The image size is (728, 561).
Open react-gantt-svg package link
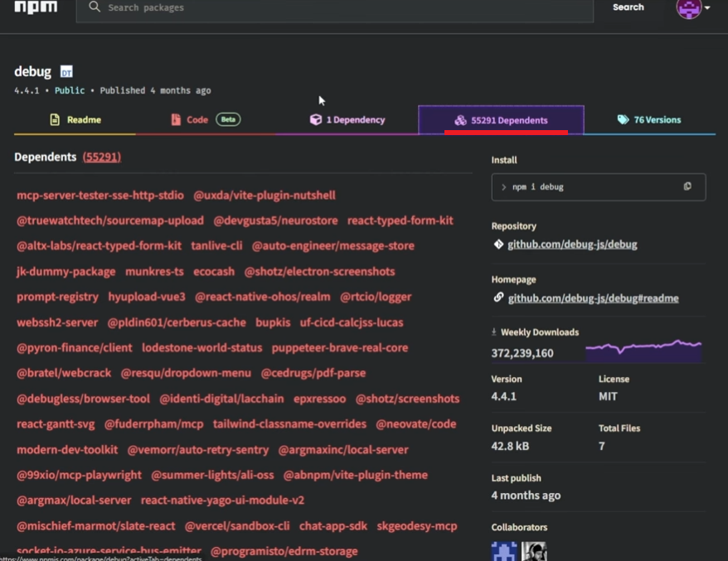pos(56,424)
